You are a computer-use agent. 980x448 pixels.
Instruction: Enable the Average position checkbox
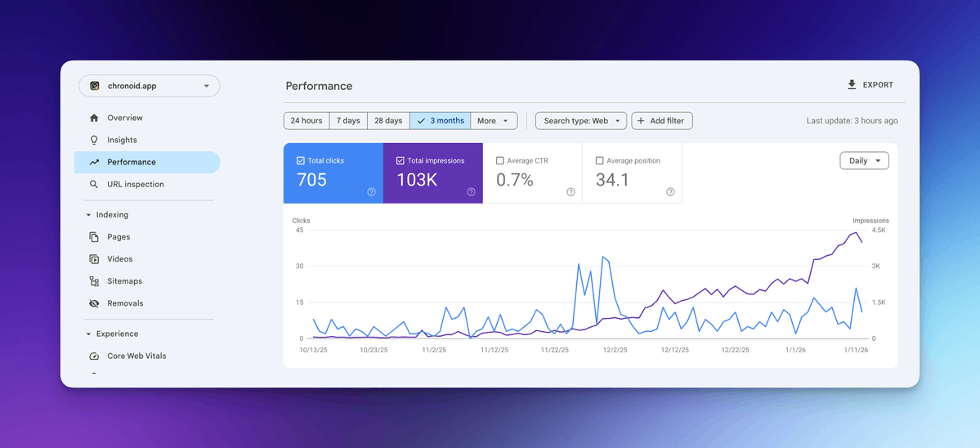600,161
